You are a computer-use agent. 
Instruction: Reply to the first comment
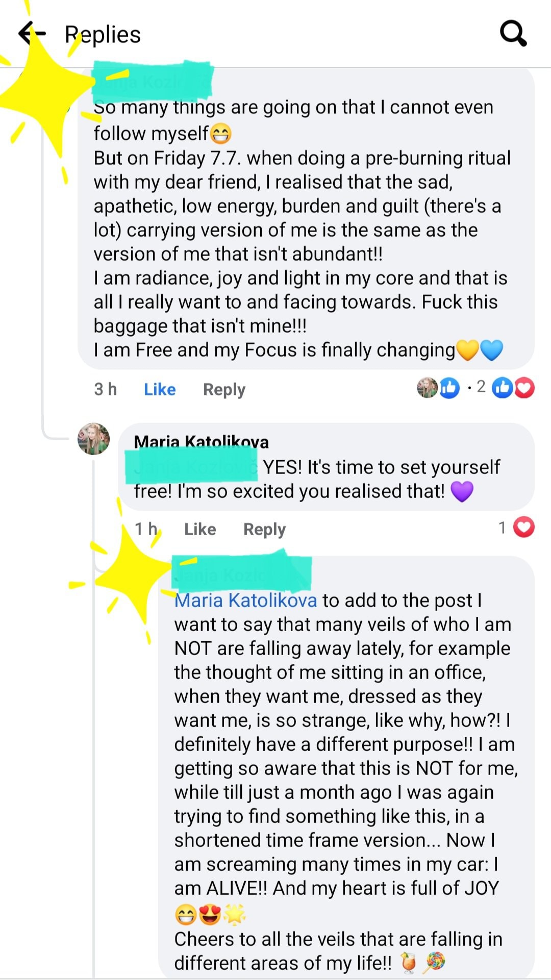[x=224, y=389]
